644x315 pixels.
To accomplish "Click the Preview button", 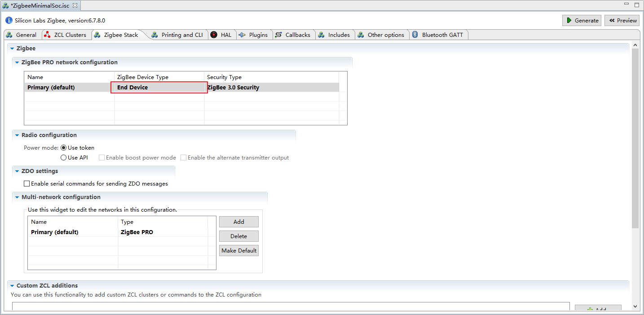I will click(622, 20).
